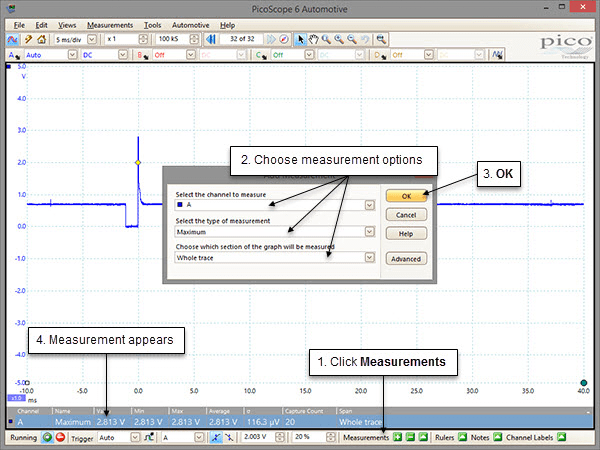The height and width of the screenshot is (450, 600).
Task: Click Cancel in Add Measurement dialog
Action: 406,215
